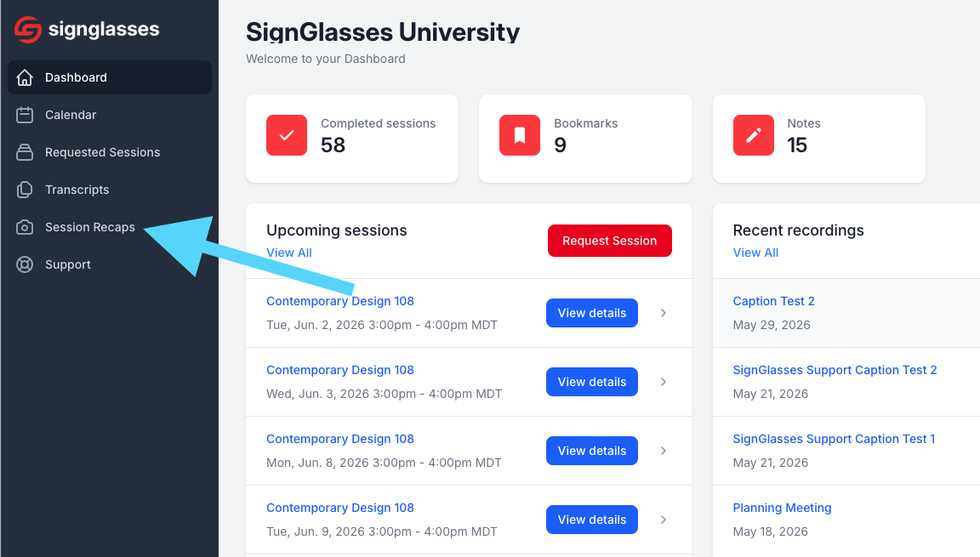Open the Caption Test 2 recording
980x557 pixels.
click(773, 301)
